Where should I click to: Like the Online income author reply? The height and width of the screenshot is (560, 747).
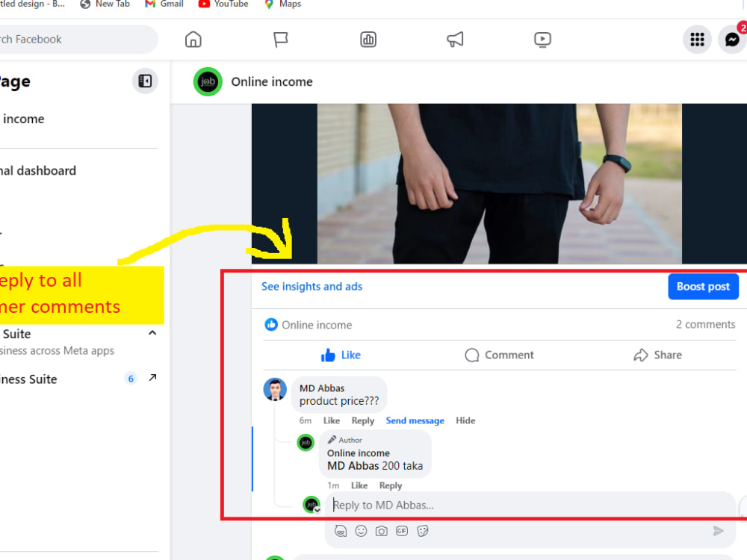[x=359, y=485]
